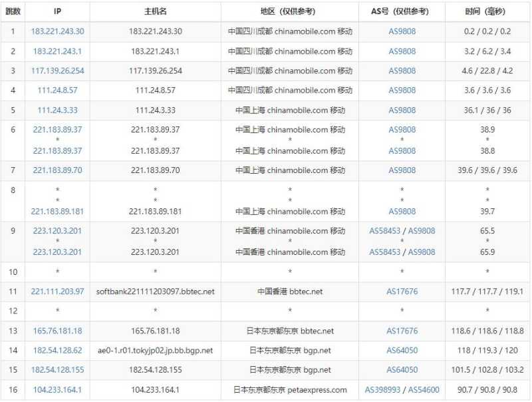
Task: Click the AS64050 link in hop 15 row
Action: click(x=402, y=370)
